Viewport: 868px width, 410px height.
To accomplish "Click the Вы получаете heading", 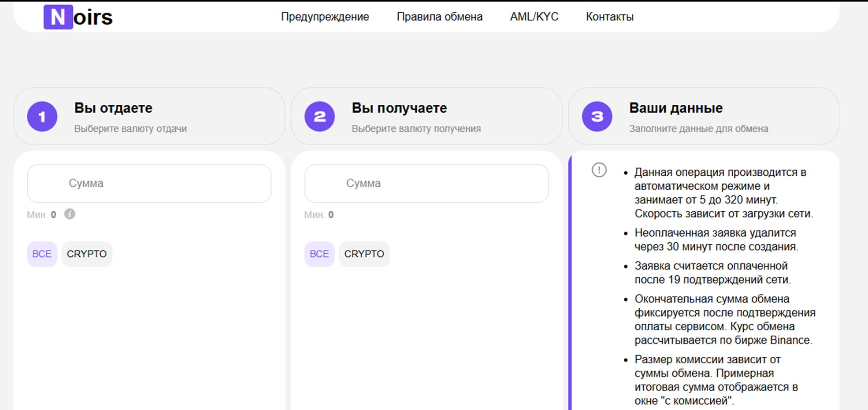I will click(399, 108).
